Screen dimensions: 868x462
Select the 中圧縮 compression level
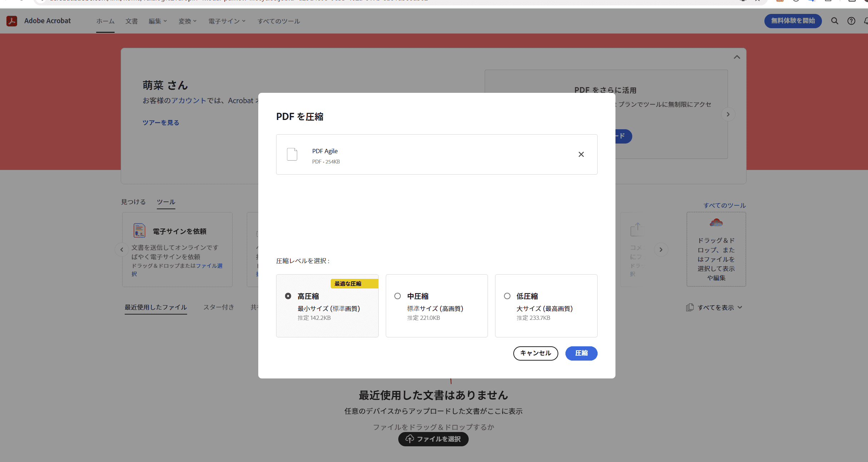point(397,296)
